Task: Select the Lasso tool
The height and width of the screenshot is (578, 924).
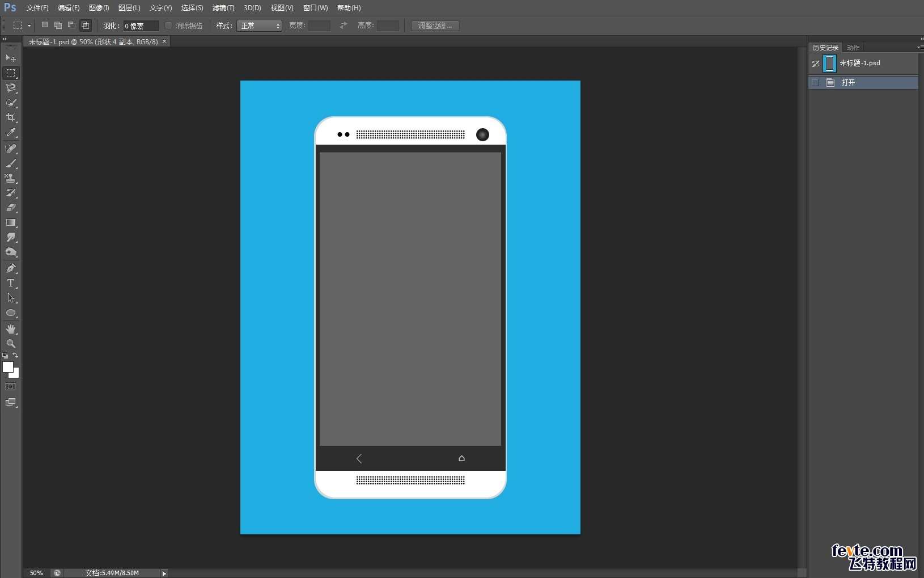Action: pos(11,88)
